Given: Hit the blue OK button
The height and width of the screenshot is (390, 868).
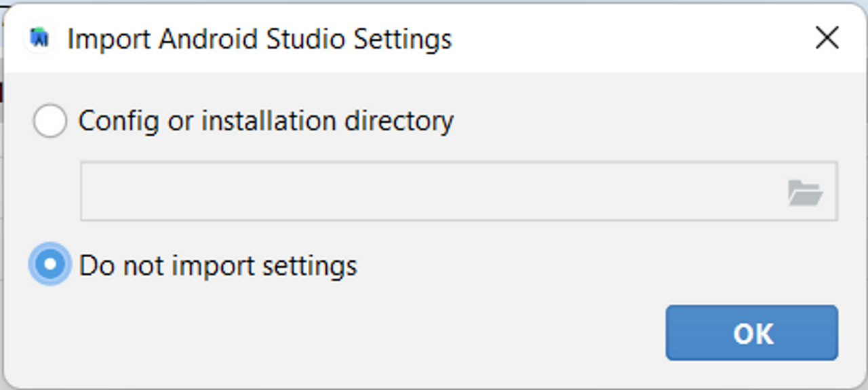Looking at the screenshot, I should tap(752, 333).
